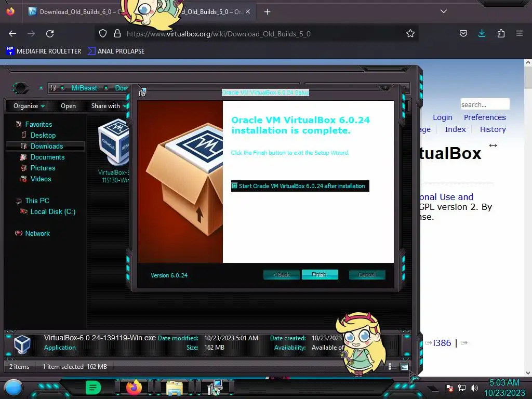Select Downloads in Explorer sidebar

click(45, 146)
